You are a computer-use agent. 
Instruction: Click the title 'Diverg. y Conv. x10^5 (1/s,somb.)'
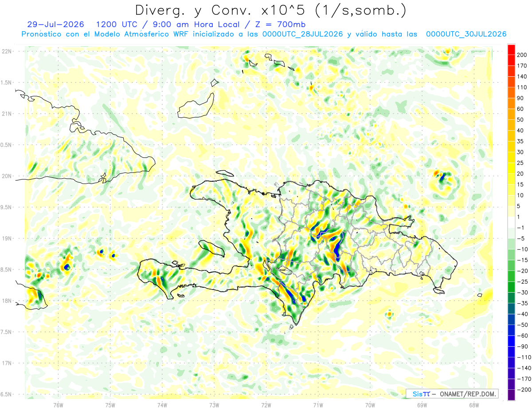270,10
